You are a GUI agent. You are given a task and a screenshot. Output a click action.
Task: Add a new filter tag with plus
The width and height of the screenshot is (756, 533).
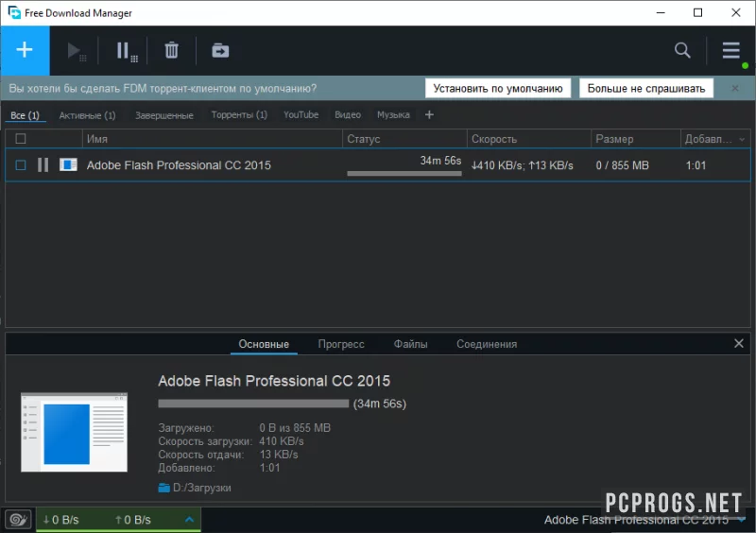tap(429, 114)
